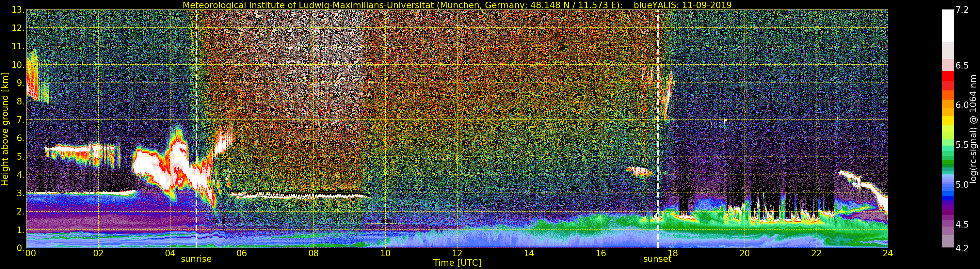Image resolution: width=980 pixels, height=269 pixels.
Task: Click the sunset dashed vertical marker line
Action: click(x=658, y=129)
